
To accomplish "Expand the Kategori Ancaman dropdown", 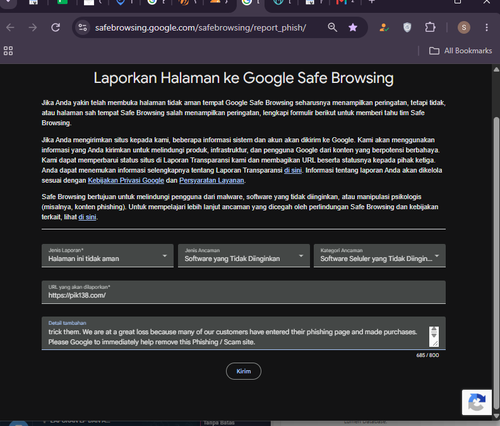I will point(380,256).
